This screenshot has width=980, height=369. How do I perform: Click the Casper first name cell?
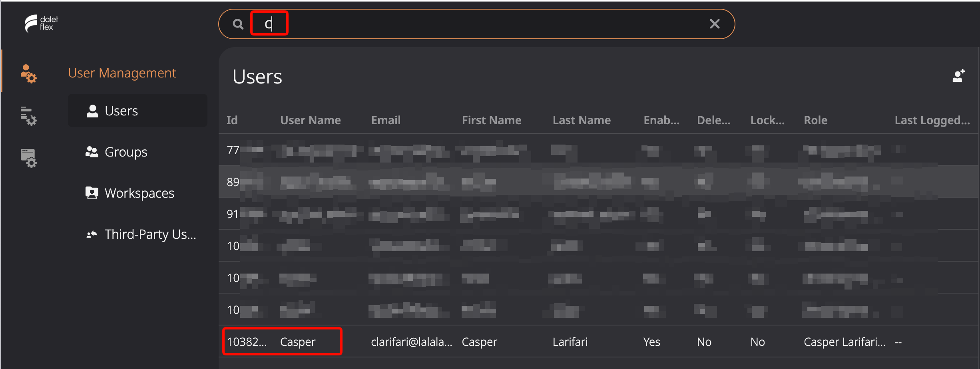[x=479, y=342]
